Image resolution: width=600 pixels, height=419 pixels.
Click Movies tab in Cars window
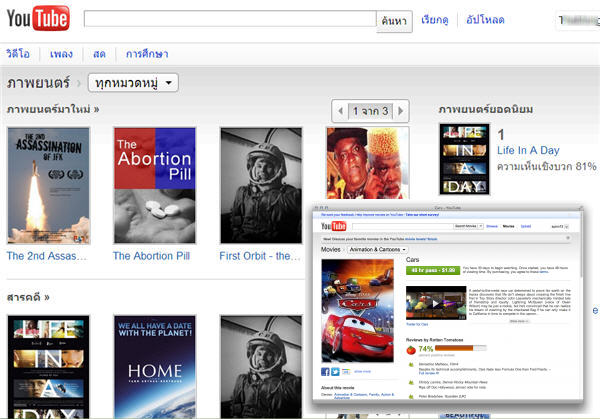(x=508, y=227)
